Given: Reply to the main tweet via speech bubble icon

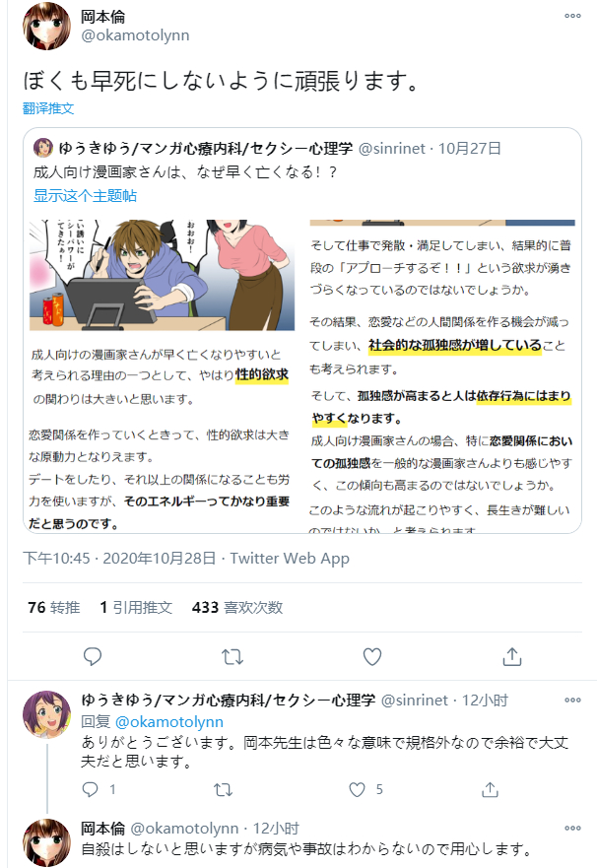Looking at the screenshot, I should point(92,656).
